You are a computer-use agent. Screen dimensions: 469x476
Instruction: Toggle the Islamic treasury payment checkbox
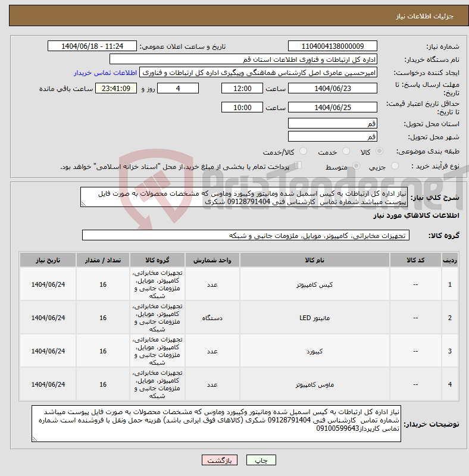[x=298, y=165]
